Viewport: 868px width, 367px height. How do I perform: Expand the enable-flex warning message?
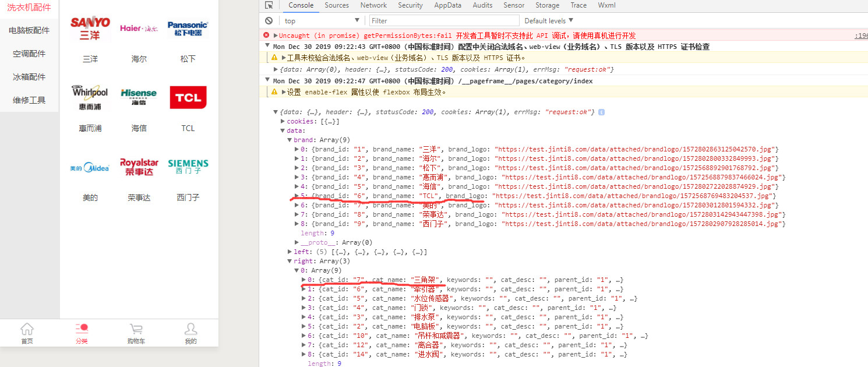(284, 92)
